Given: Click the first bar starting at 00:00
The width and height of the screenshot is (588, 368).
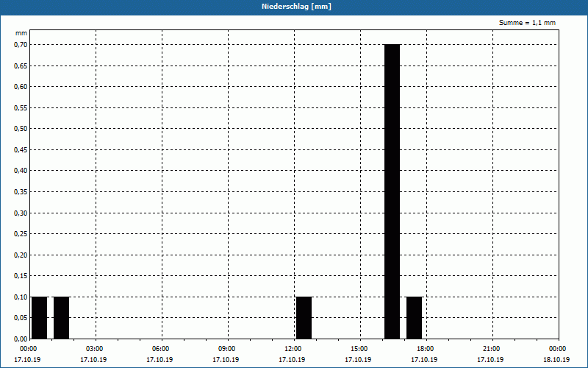Looking at the screenshot, I should coord(40,318).
